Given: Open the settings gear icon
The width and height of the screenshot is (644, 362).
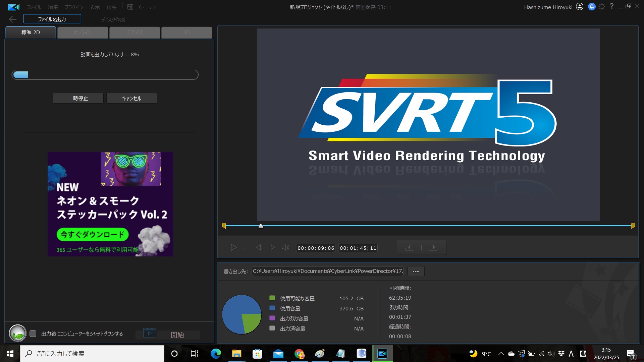Looking at the screenshot, I should (602, 7).
